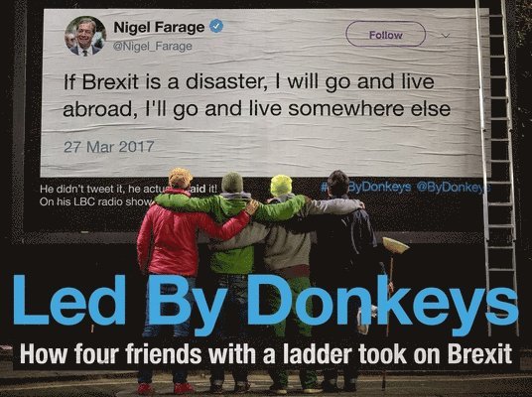Open the @ByDonkeys mention
Image resolution: width=532 pixels, height=397 pixels.
pos(454,188)
